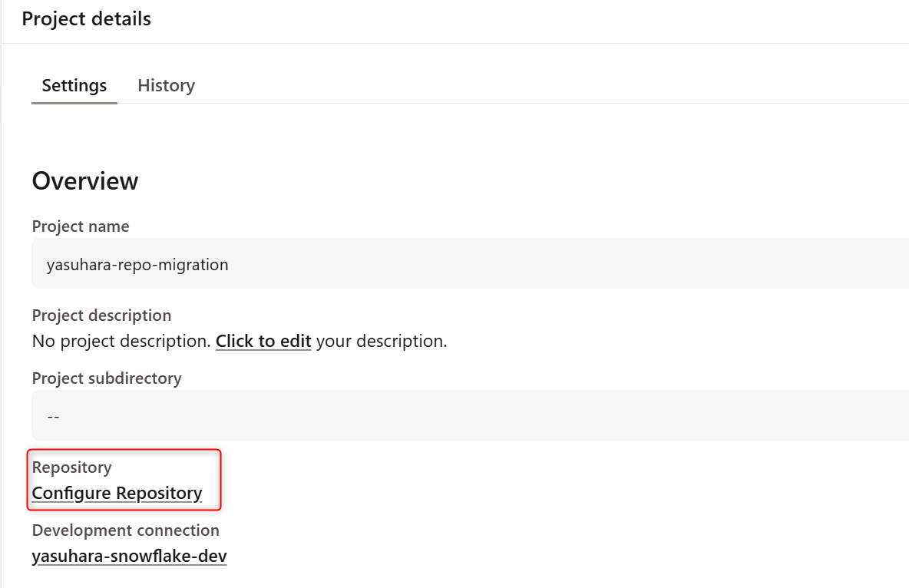
Task: Click the '--' subdirectory placeholder value
Action: coord(53,416)
